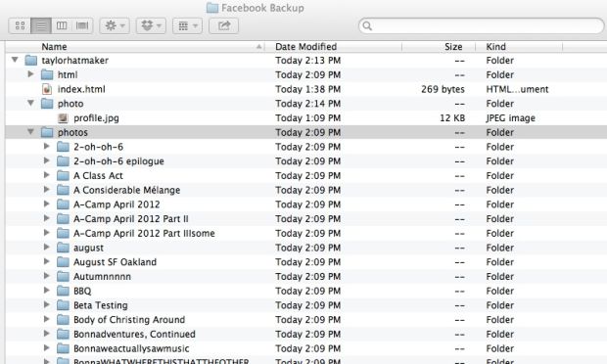Click the Share toolbar button

[x=224, y=25]
